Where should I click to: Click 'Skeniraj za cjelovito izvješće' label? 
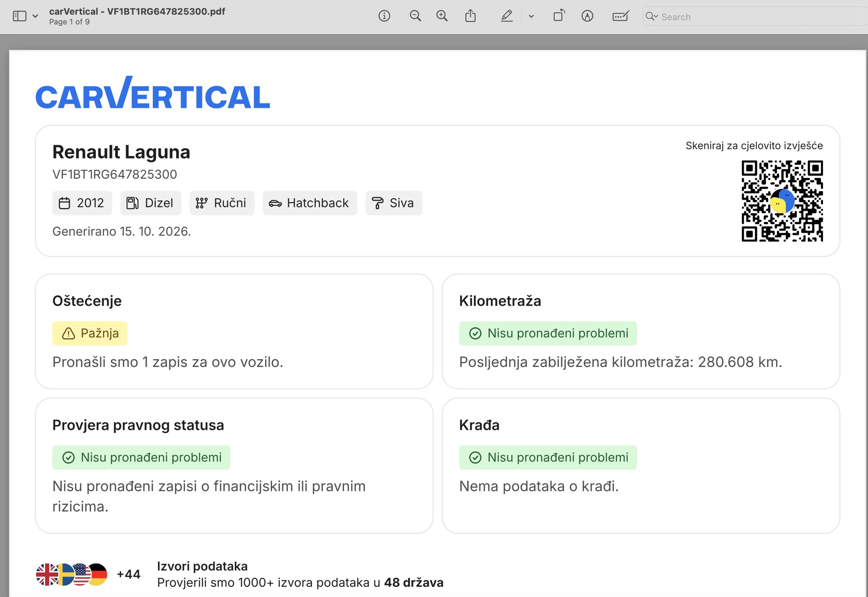[x=754, y=145]
